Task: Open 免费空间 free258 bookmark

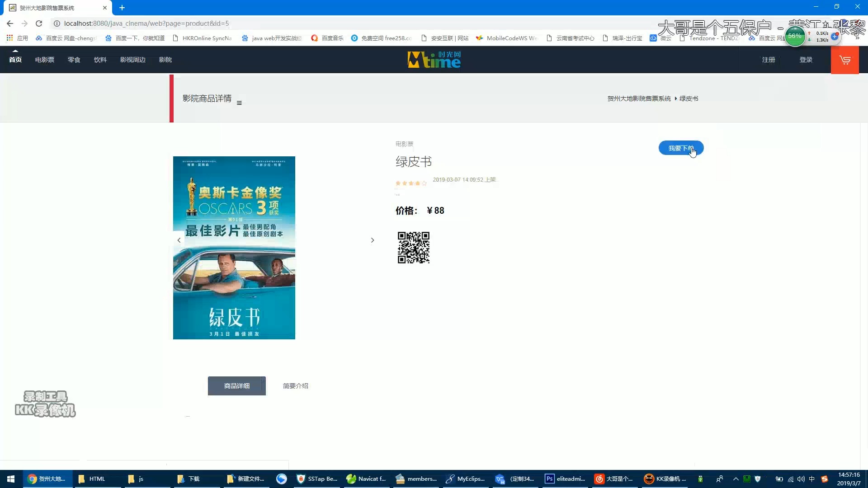Action: pyautogui.click(x=382, y=38)
